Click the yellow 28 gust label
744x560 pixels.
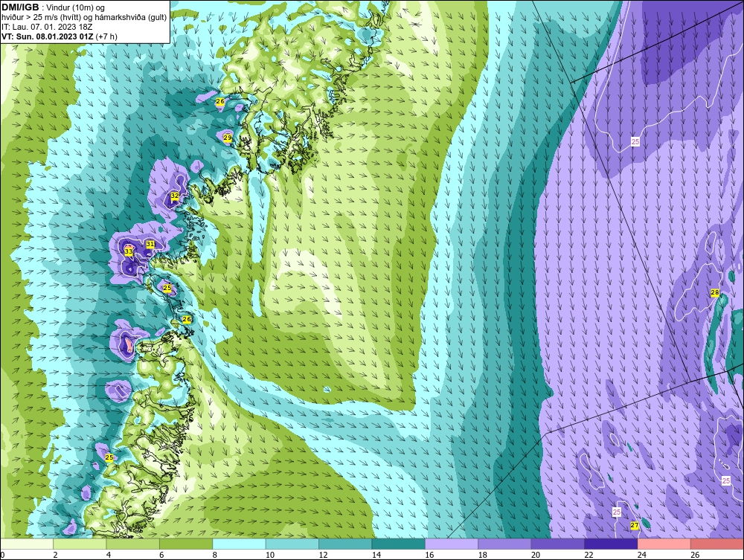click(x=714, y=292)
